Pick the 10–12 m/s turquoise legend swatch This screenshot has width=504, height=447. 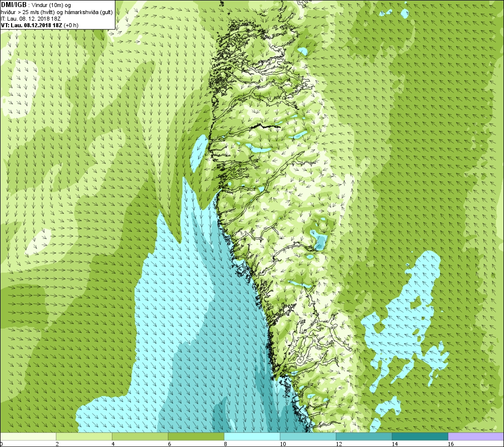coord(308,436)
